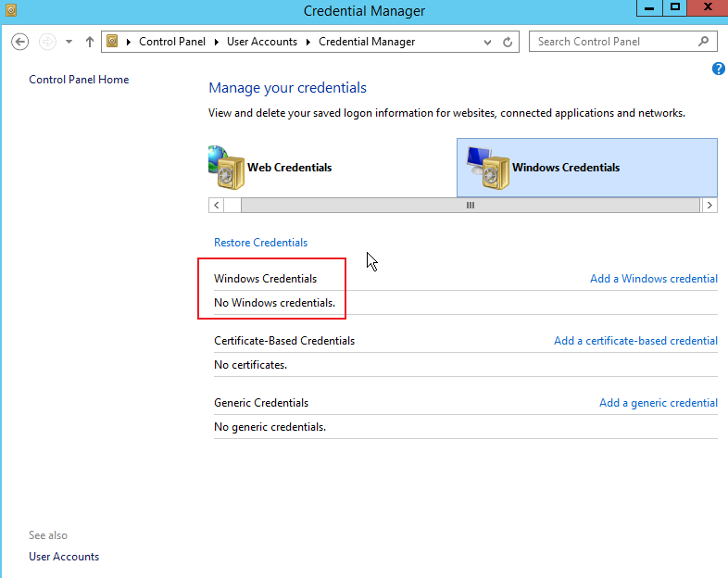The image size is (728, 578).
Task: Click the Back navigation arrow
Action: pyautogui.click(x=20, y=42)
